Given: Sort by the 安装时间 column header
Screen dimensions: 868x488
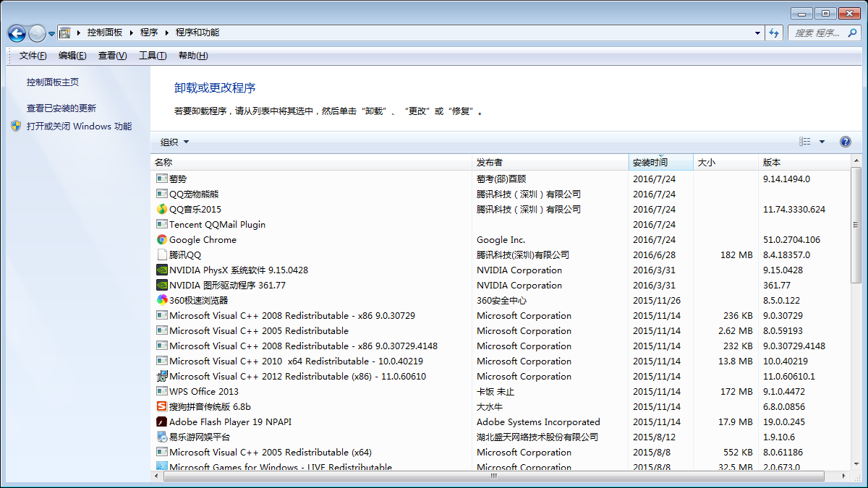Looking at the screenshot, I should tap(661, 163).
